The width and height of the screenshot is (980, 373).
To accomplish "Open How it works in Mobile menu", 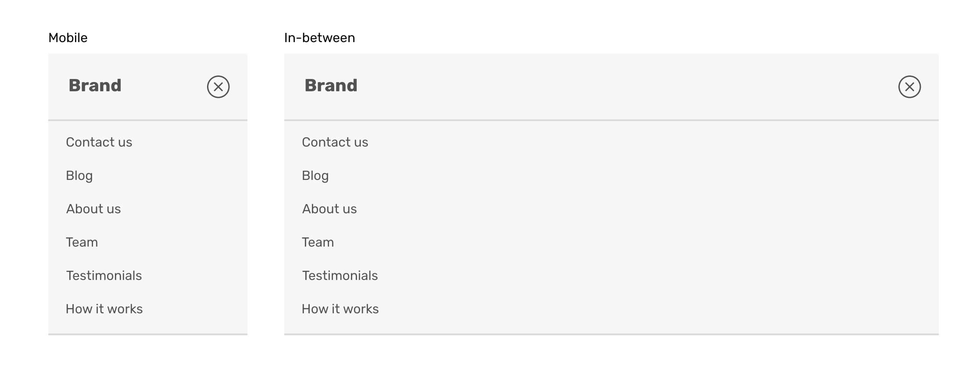I will click(104, 309).
